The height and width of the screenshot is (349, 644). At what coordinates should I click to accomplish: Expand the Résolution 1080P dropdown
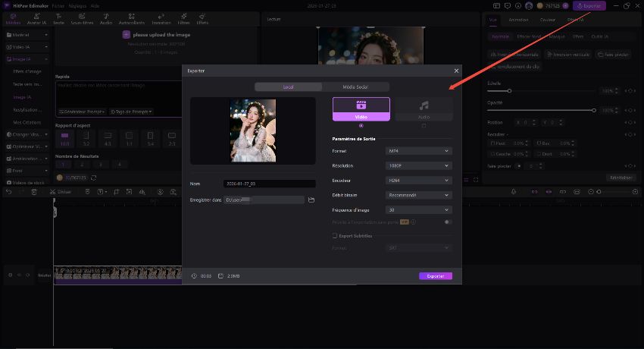point(419,165)
